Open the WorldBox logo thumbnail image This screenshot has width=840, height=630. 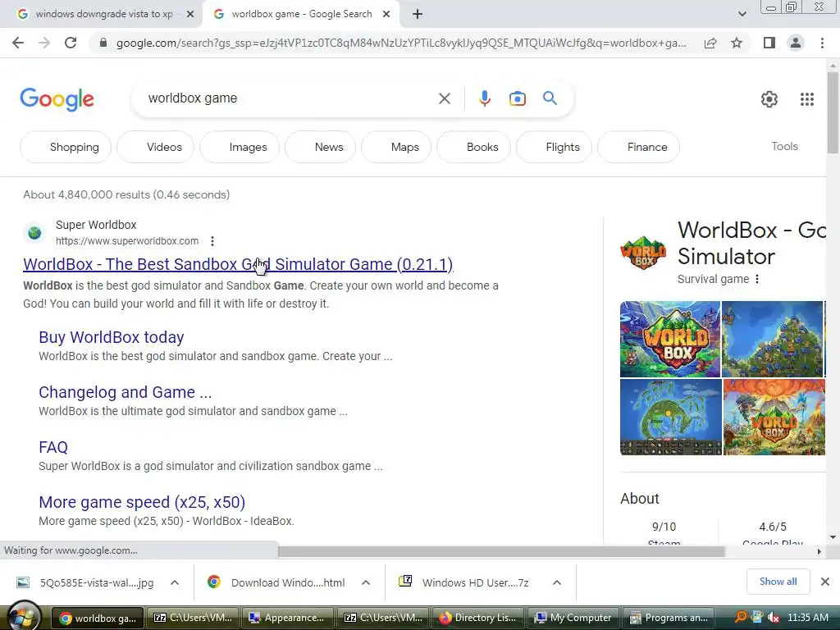click(670, 339)
